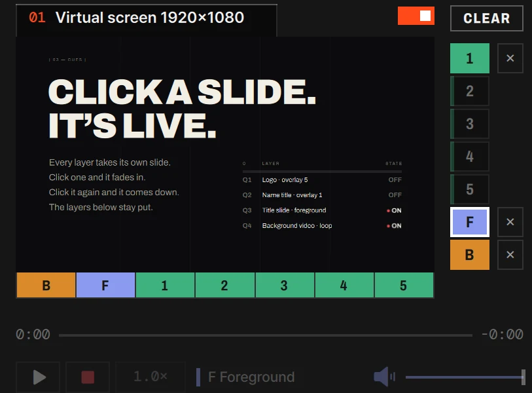Select orange B background layer in side column
The width and height of the screenshot is (532, 393).
[x=470, y=255]
